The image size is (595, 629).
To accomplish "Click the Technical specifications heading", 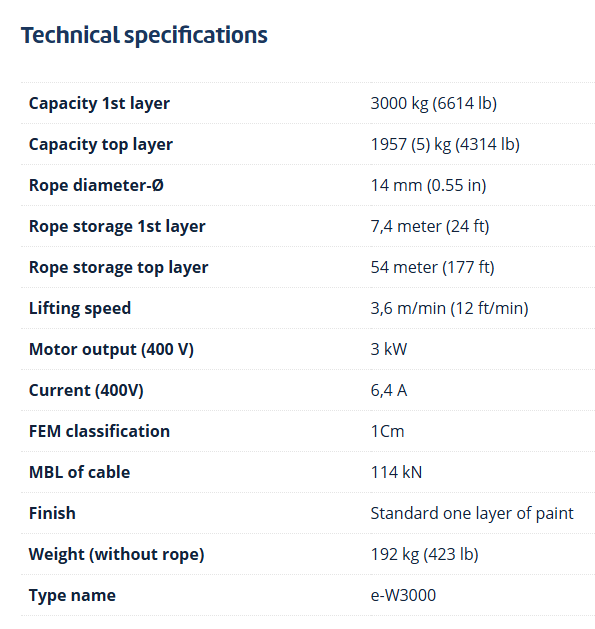I will pyautogui.click(x=144, y=35).
